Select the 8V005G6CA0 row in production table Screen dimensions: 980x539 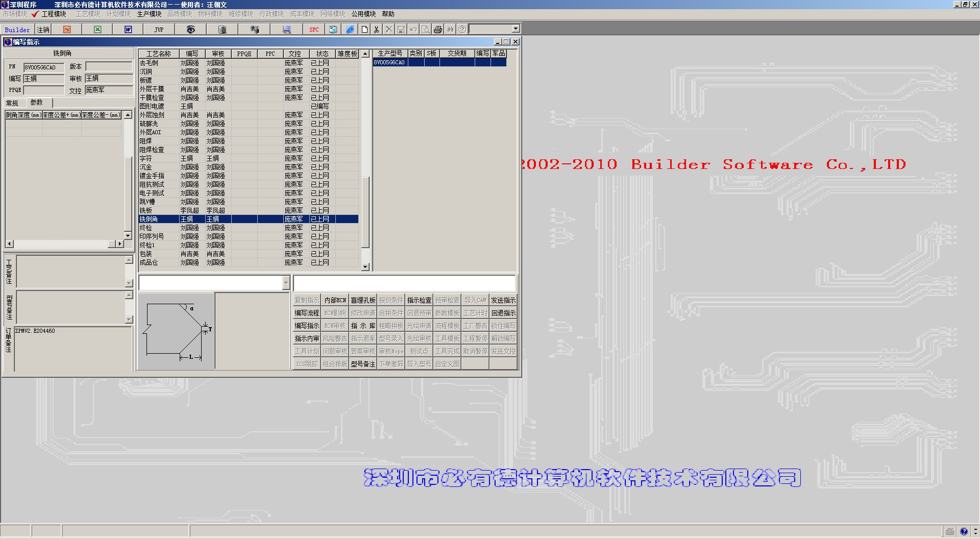pyautogui.click(x=439, y=62)
